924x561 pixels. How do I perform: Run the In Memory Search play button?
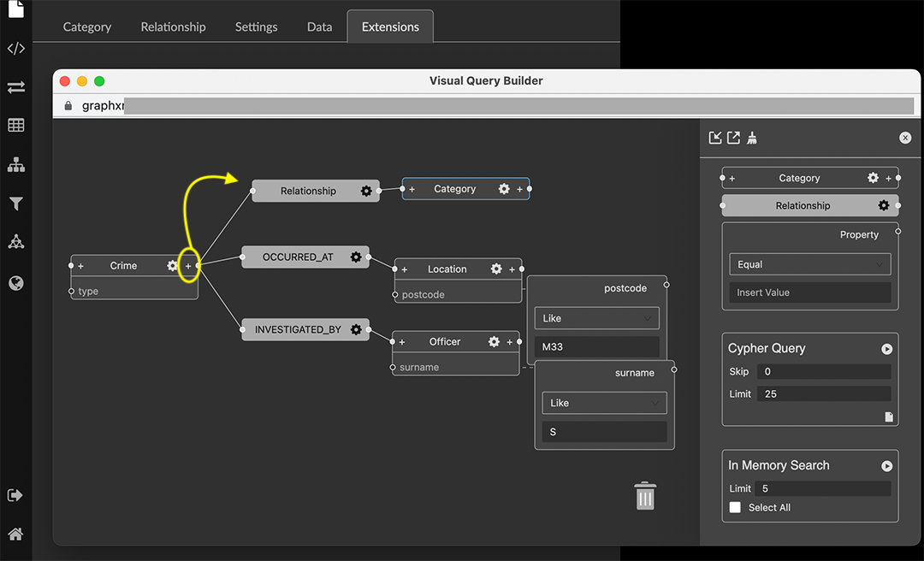(x=886, y=466)
